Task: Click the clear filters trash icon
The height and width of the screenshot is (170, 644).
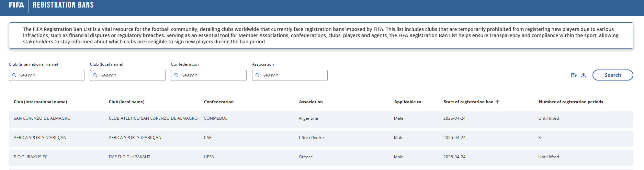Action: (574, 75)
